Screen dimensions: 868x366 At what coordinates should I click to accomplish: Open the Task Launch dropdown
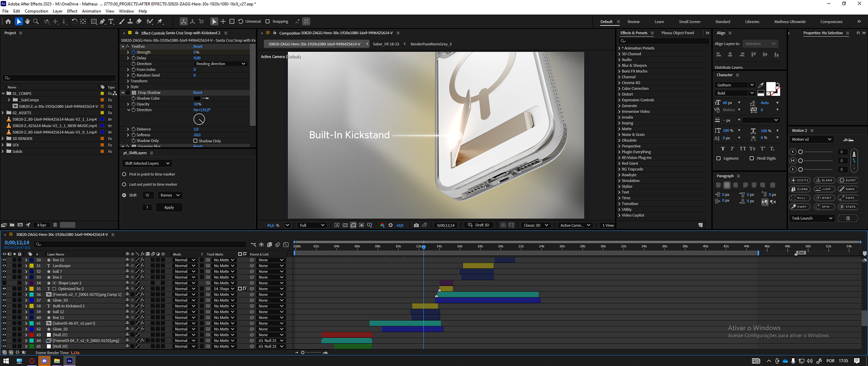click(x=812, y=218)
